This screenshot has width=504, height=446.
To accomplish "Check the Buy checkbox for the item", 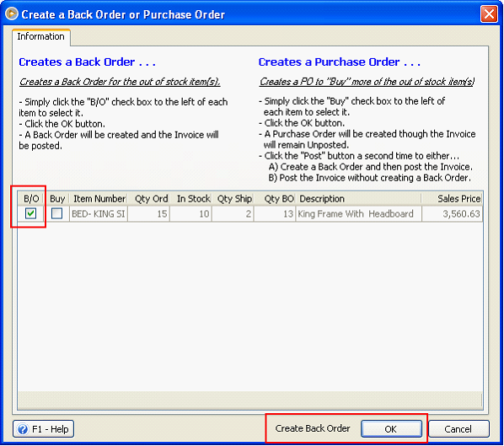I will click(57, 213).
